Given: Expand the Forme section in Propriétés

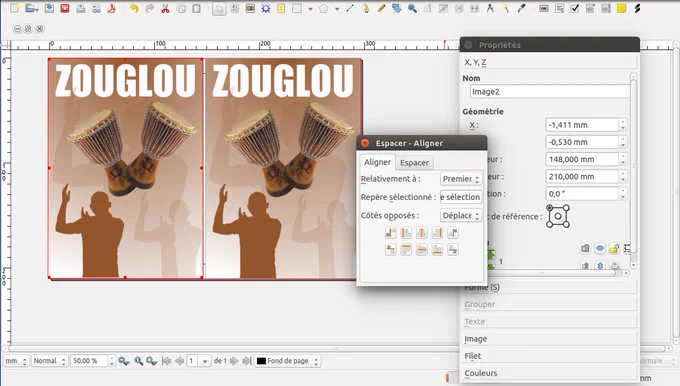Looking at the screenshot, I should [549, 287].
